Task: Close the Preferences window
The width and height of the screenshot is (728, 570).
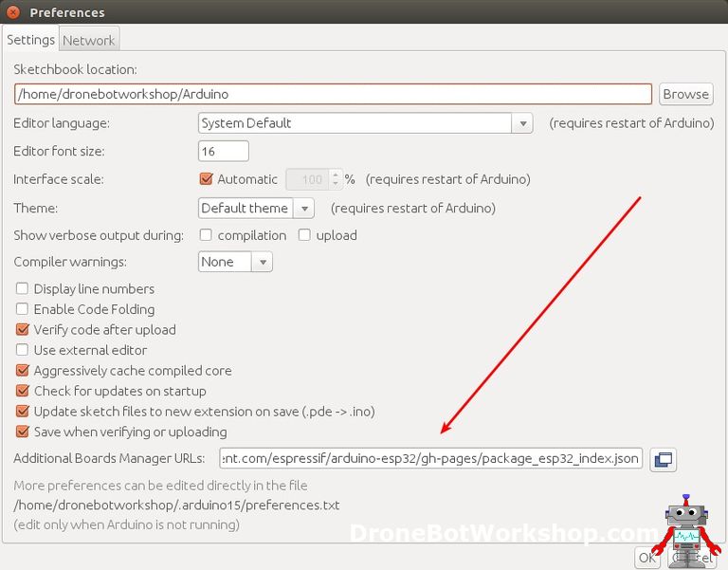Action: pos(13,12)
